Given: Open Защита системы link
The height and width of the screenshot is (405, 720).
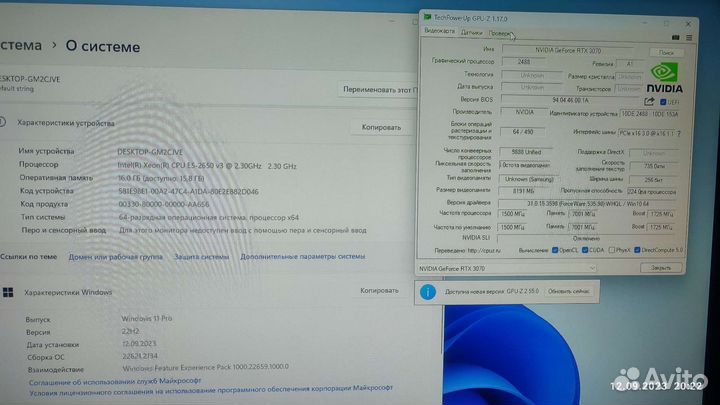Looking at the screenshot, I should point(201,257).
